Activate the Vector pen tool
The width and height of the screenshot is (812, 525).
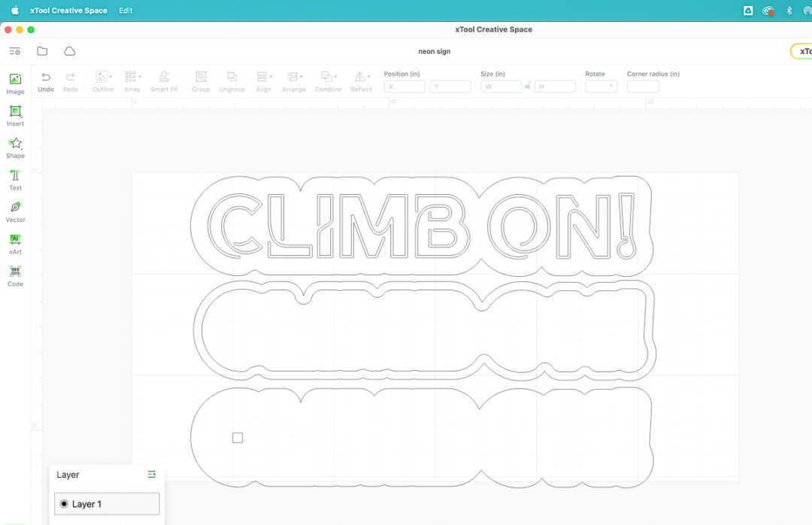pyautogui.click(x=15, y=211)
